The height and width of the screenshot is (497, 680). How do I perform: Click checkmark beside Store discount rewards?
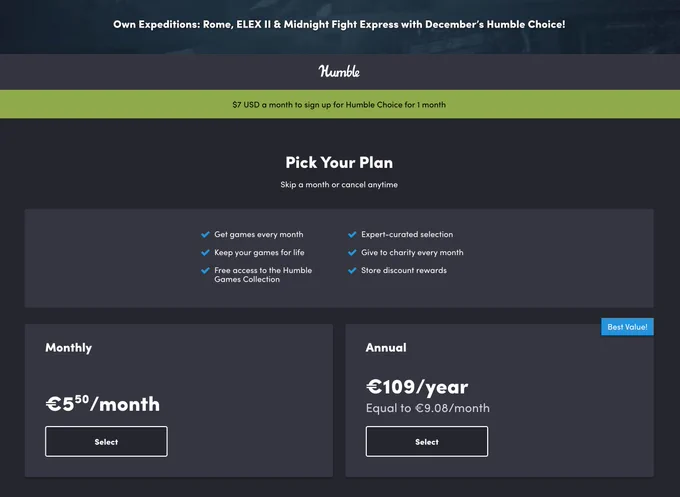352,271
